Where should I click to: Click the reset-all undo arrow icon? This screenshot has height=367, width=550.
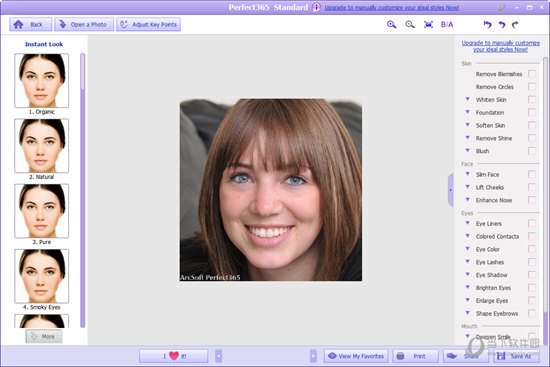point(488,25)
